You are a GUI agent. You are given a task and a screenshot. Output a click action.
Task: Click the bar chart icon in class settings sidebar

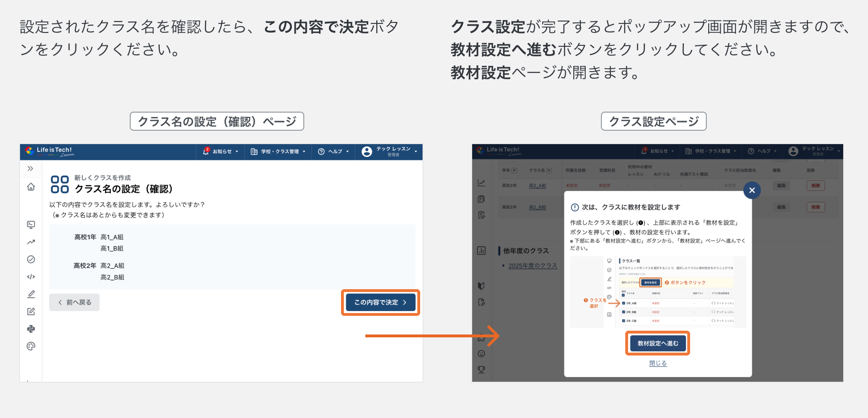click(x=481, y=251)
